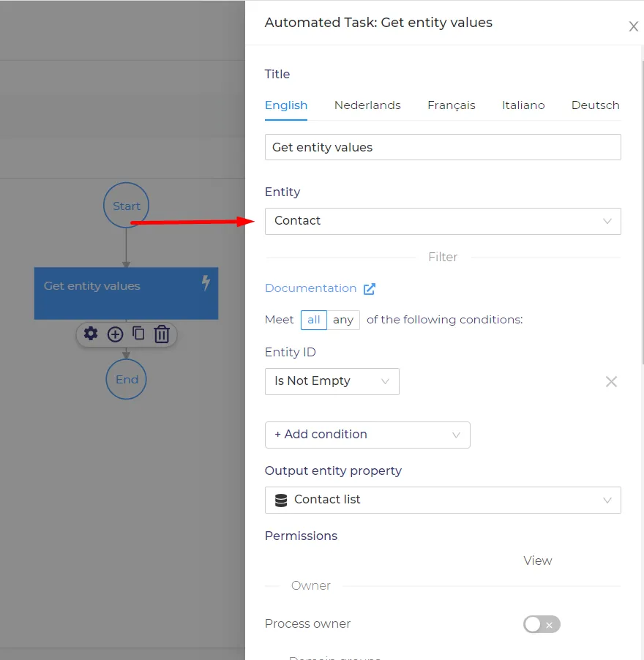Select the 'any' conditions option
The height and width of the screenshot is (660, 644).
point(343,320)
